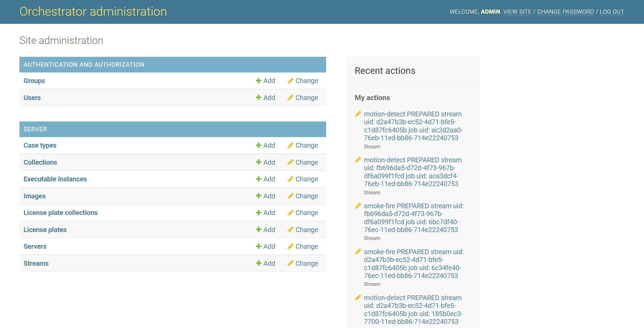Open the Authentication and Authorization section header
This screenshot has height=328, width=644.
coord(84,65)
